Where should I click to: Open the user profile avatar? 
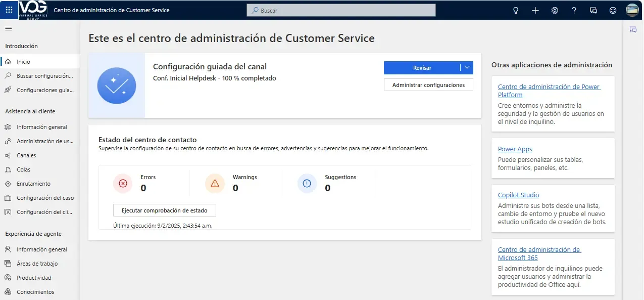(632, 10)
